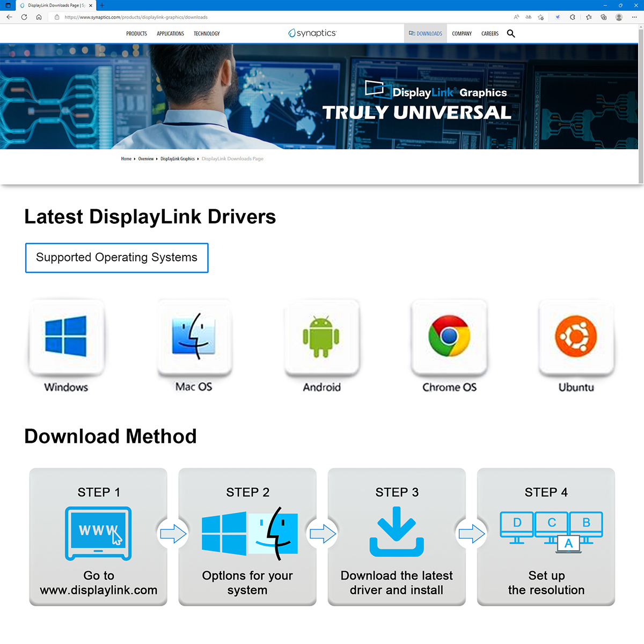The width and height of the screenshot is (644, 644).
Task: Click the Synaptics logo
Action: click(x=312, y=33)
